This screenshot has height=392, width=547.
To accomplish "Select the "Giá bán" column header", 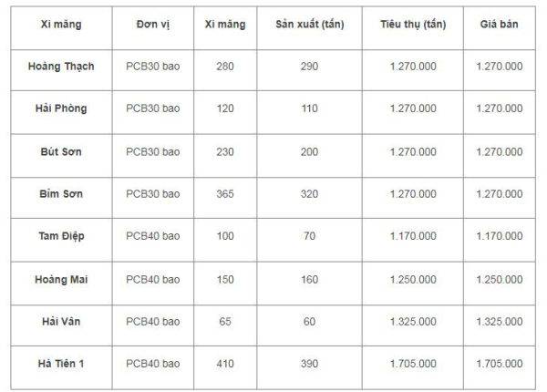I will [x=500, y=25].
